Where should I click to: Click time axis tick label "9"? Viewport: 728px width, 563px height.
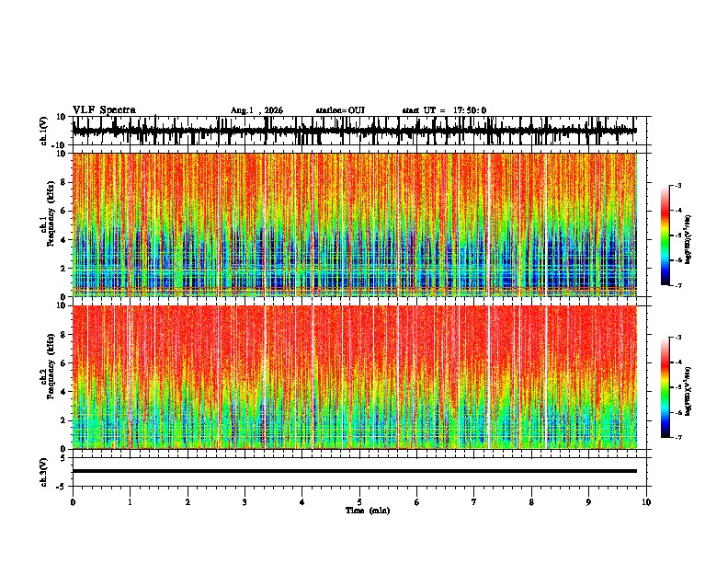(588, 502)
